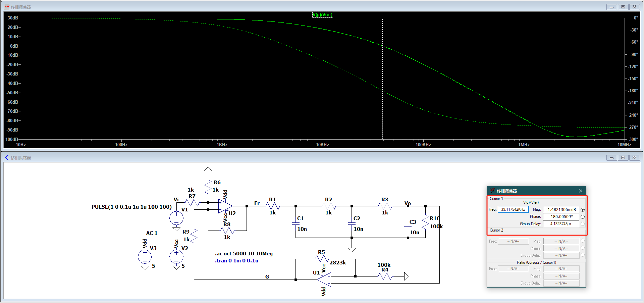This screenshot has height=303, width=644.
Task: Close the plot window
Action: point(635,7)
